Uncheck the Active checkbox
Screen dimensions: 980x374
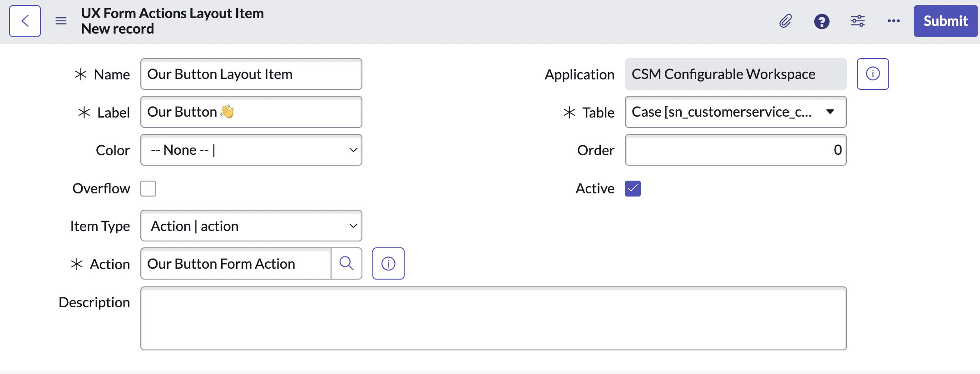(633, 188)
